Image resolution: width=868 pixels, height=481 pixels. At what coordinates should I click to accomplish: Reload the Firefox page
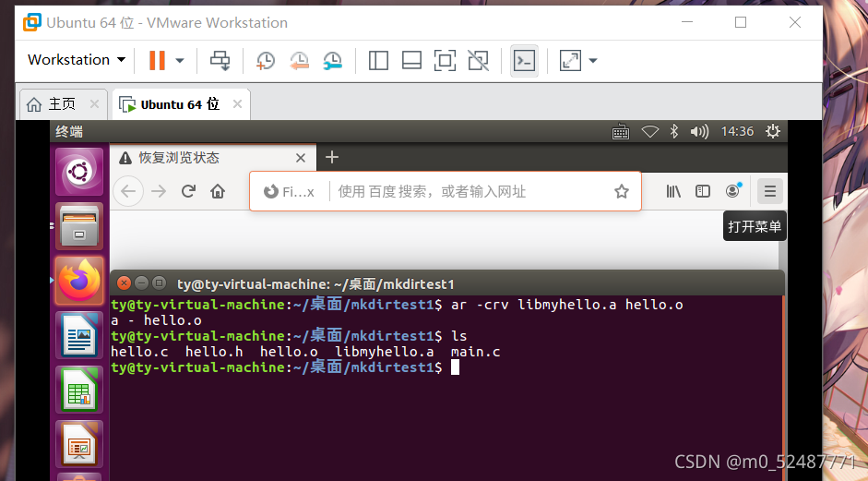tap(188, 191)
